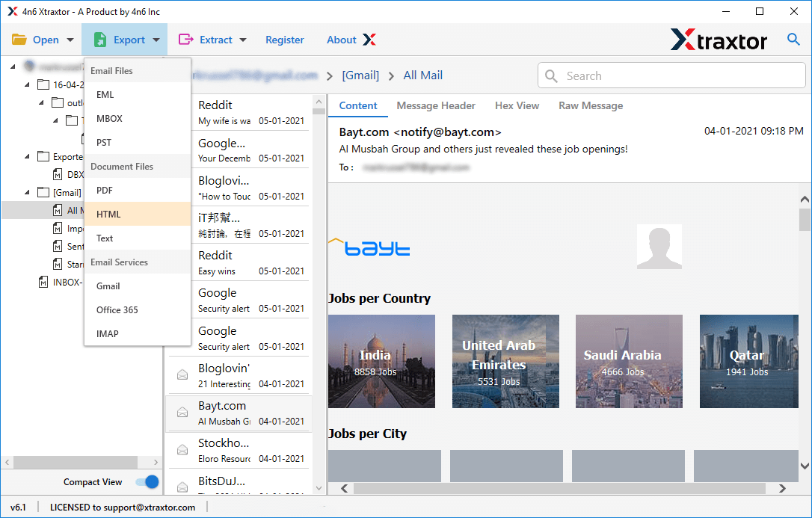Screen dimensions: 812x518
Task: Click the mail icon beside Starred folder
Action: (x=58, y=265)
